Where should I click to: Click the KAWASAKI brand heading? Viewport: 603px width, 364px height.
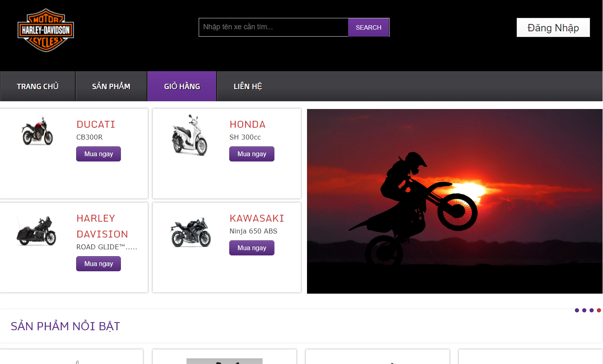(257, 218)
